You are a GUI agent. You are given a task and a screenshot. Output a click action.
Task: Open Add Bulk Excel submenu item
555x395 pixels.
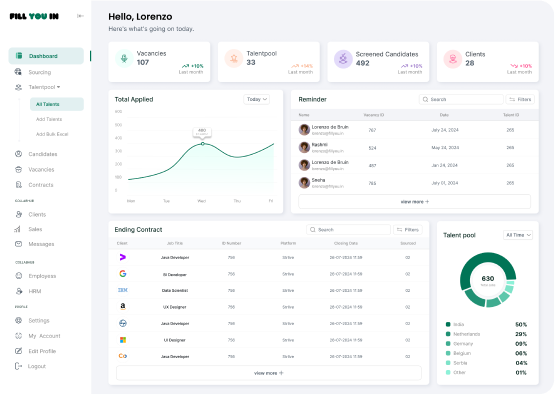[52, 134]
